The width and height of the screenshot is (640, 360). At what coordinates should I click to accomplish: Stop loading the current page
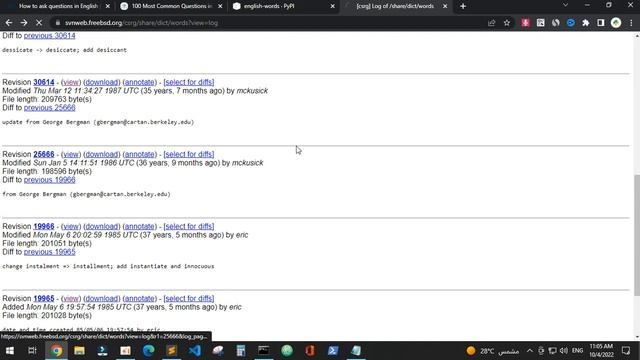(x=39, y=23)
